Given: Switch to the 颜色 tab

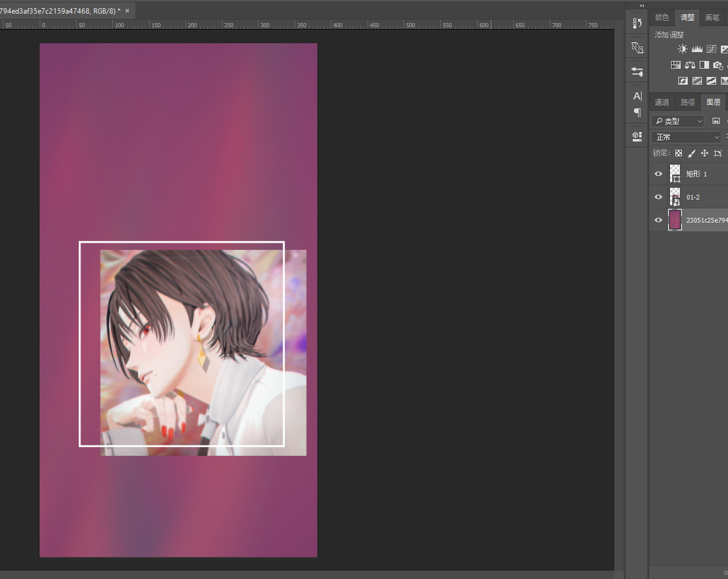Looking at the screenshot, I should [x=661, y=18].
